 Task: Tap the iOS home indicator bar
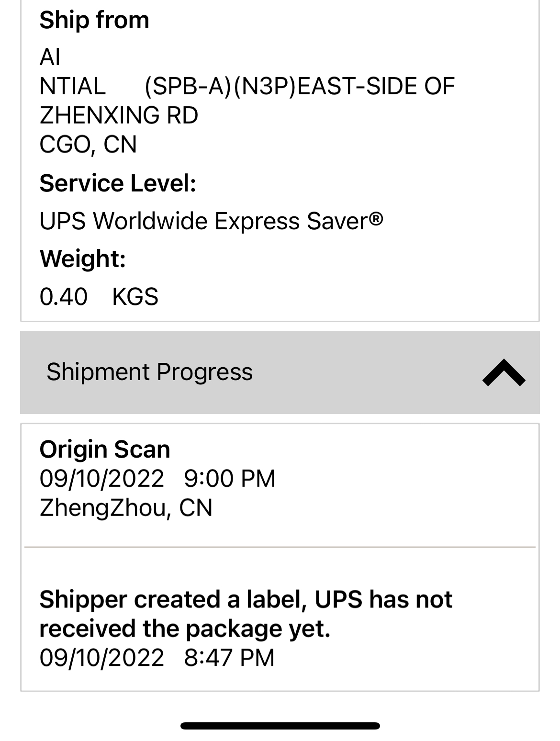pos(280,726)
